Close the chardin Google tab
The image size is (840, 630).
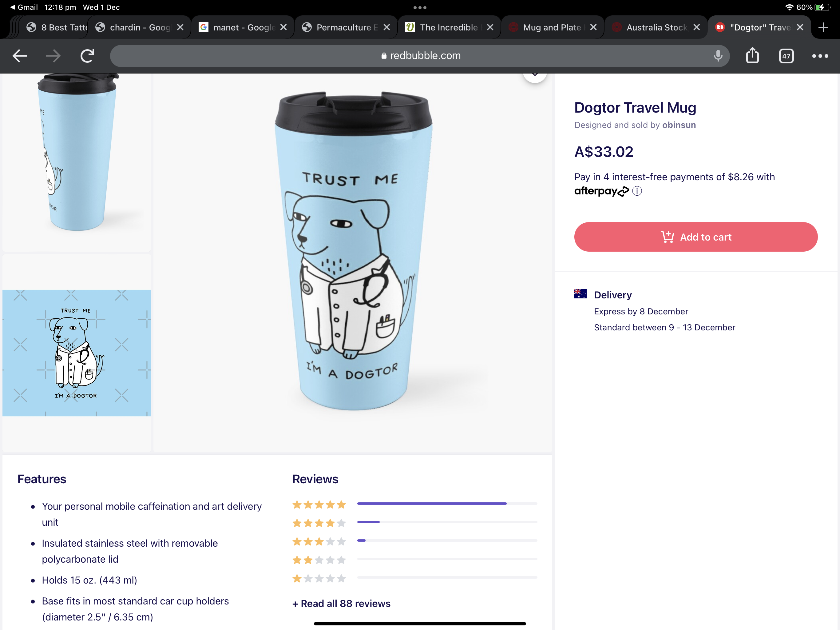pos(180,27)
